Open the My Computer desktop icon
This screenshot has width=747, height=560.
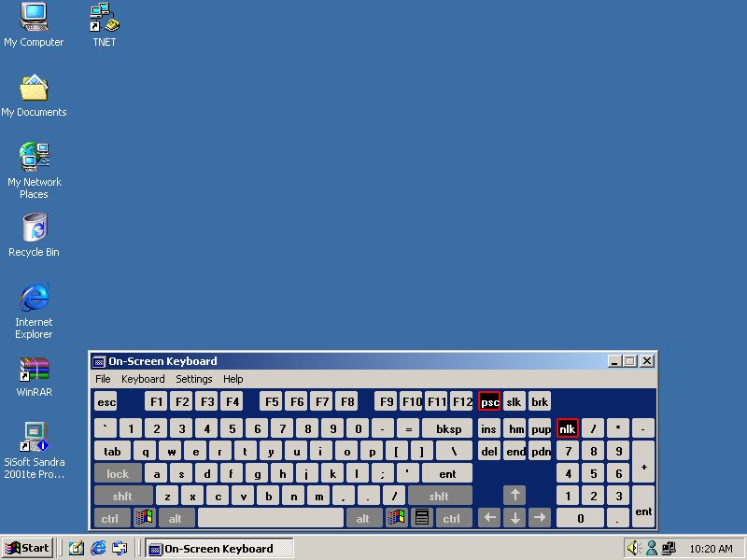pyautogui.click(x=34, y=18)
